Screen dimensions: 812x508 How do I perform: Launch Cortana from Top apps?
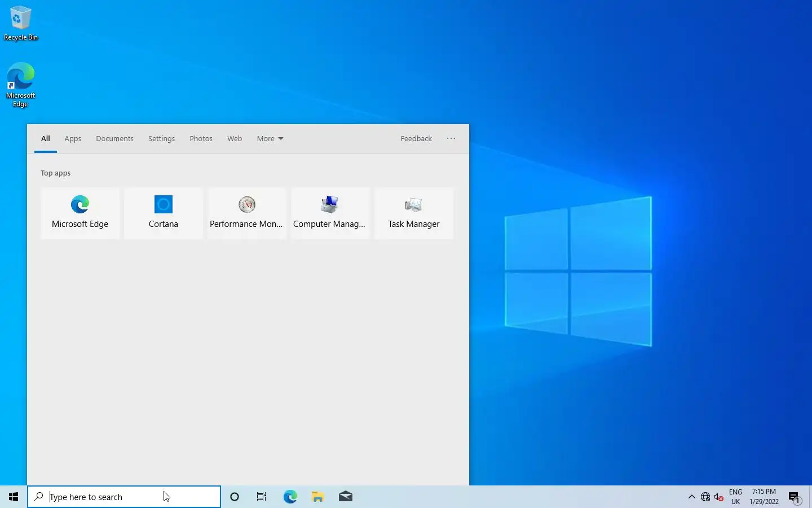tap(164, 213)
